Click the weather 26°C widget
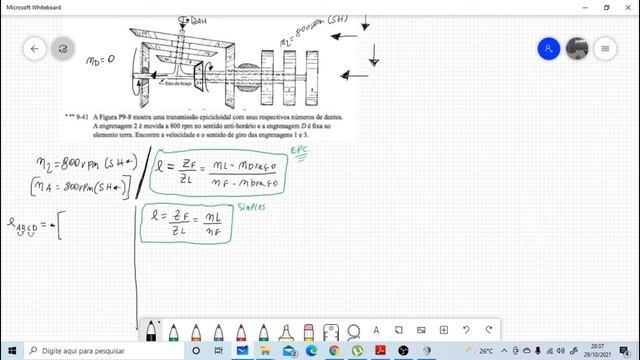Image resolution: width=640 pixels, height=360 pixels. [480, 351]
